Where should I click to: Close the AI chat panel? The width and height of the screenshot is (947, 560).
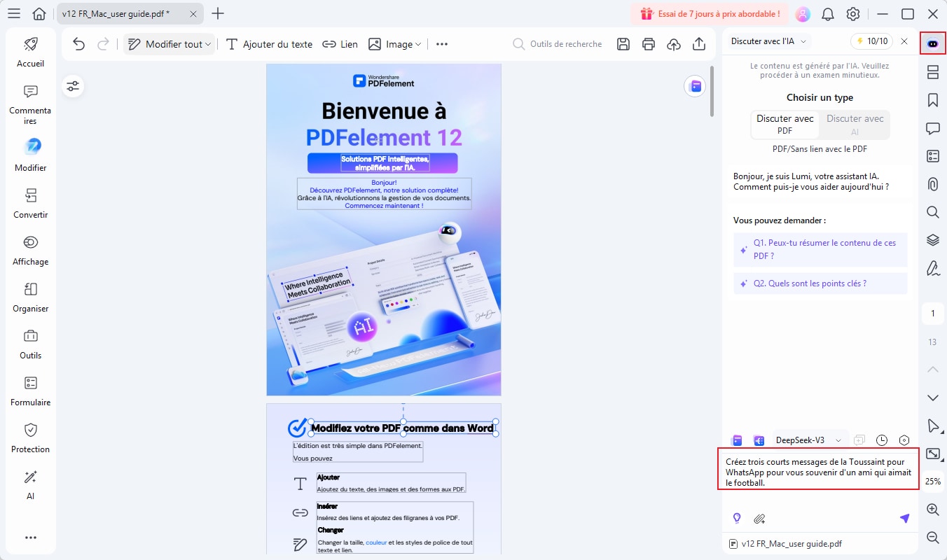[x=904, y=41]
